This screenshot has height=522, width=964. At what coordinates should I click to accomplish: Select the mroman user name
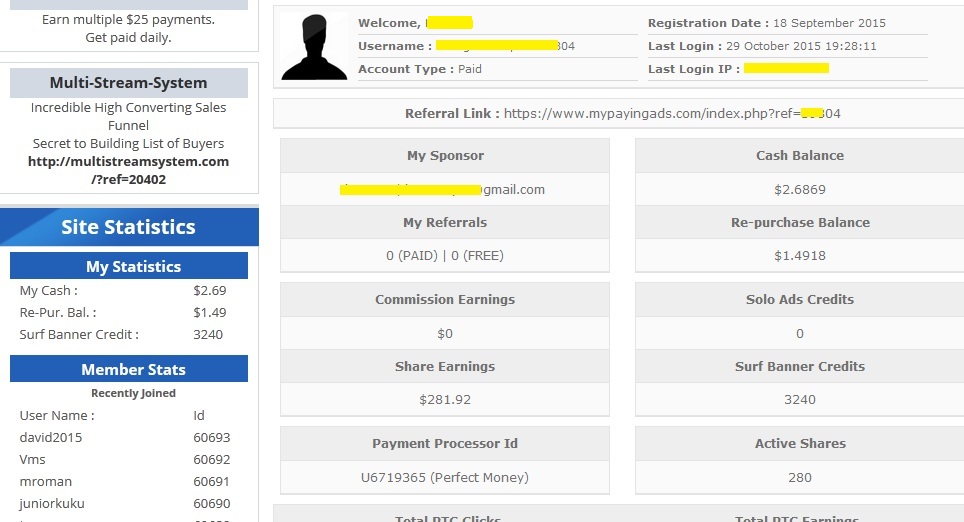pos(45,481)
